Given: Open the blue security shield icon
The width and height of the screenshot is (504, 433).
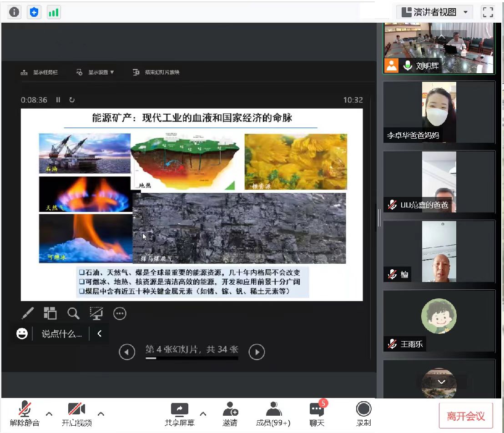Looking at the screenshot, I should pos(34,12).
